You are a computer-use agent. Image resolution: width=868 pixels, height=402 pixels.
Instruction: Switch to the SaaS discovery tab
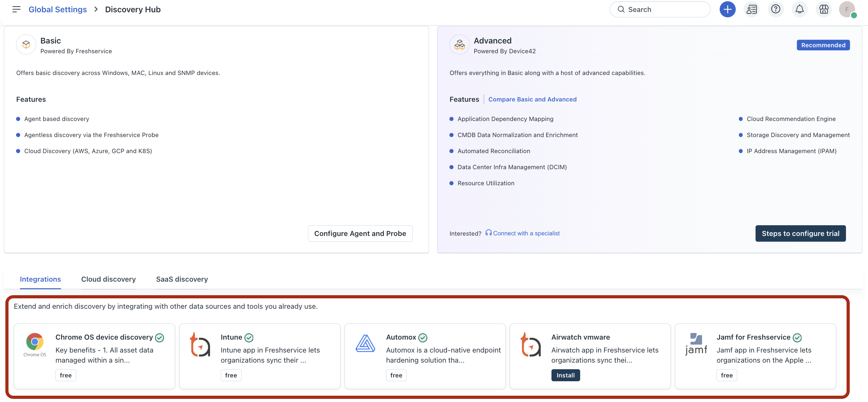point(182,279)
